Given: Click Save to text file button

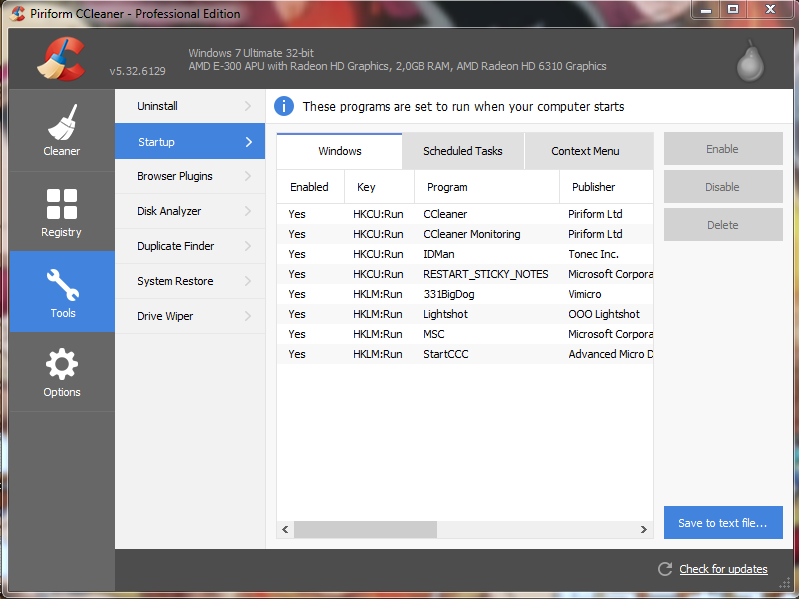Looking at the screenshot, I should 723,523.
